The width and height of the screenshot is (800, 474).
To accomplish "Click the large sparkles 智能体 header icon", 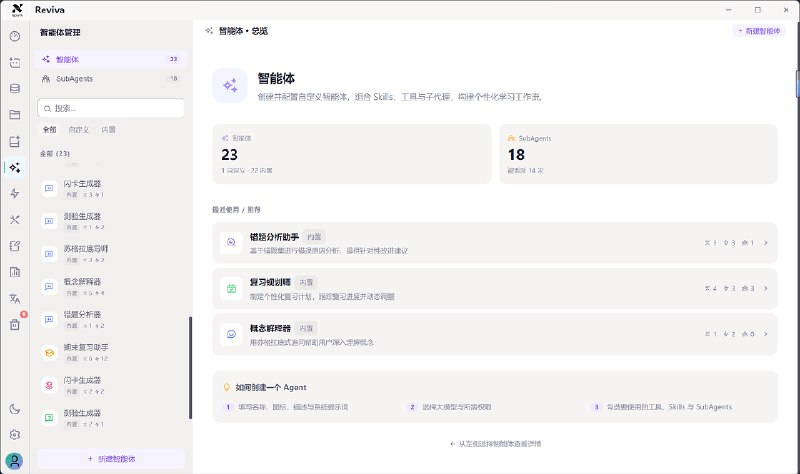I will coord(230,85).
